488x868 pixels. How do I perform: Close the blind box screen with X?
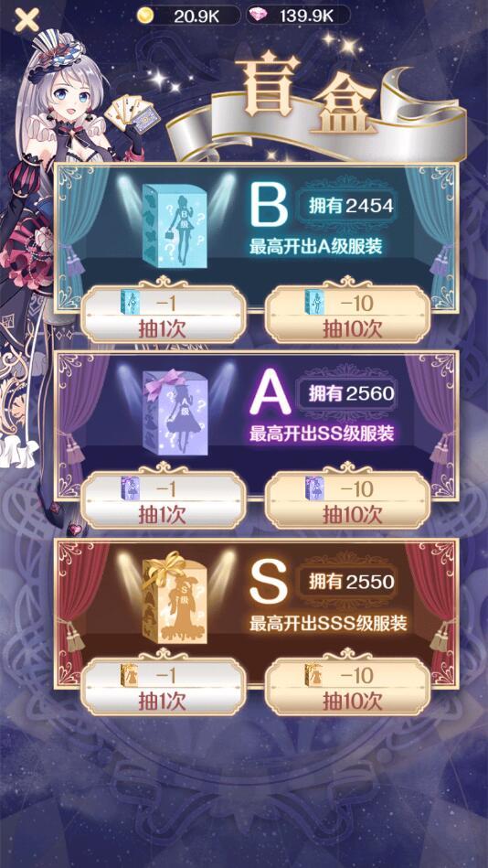[27, 20]
